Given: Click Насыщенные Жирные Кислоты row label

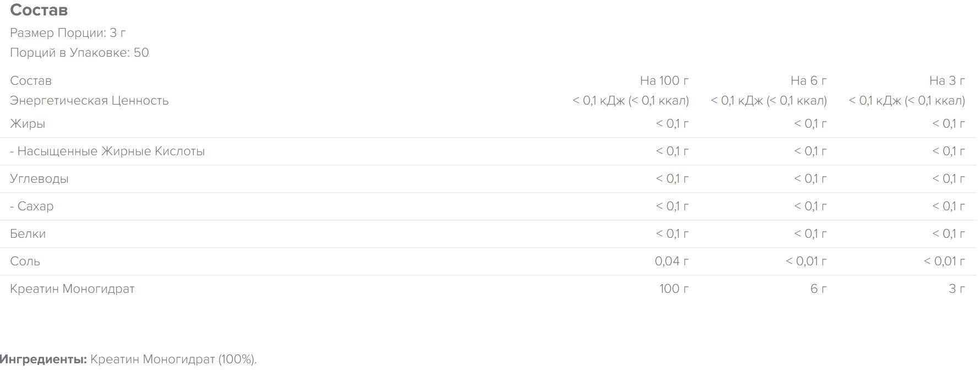Looking at the screenshot, I should tap(107, 151).
